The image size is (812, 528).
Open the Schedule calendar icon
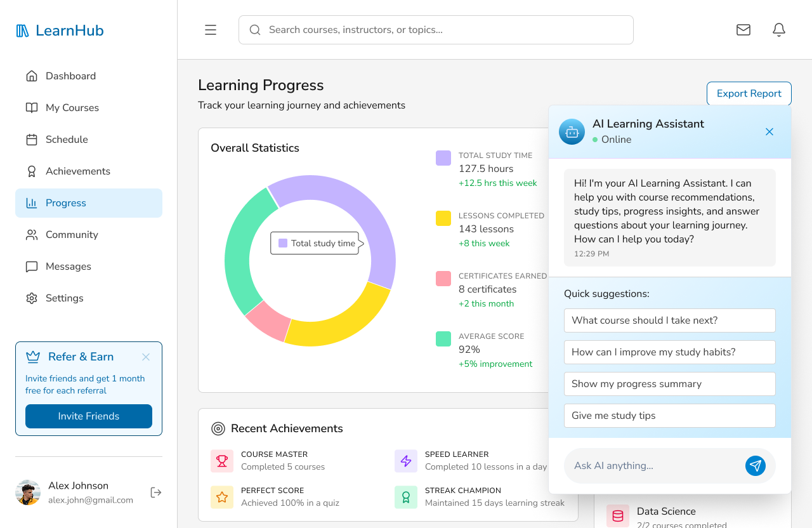coord(32,139)
